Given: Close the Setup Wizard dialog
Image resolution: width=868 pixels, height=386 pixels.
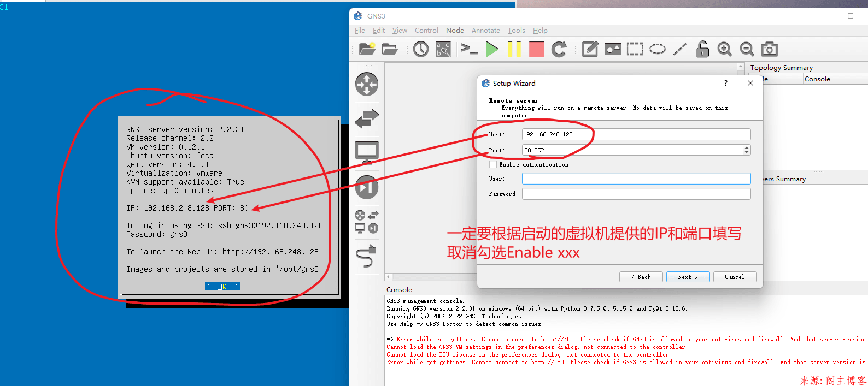Looking at the screenshot, I should pyautogui.click(x=750, y=83).
